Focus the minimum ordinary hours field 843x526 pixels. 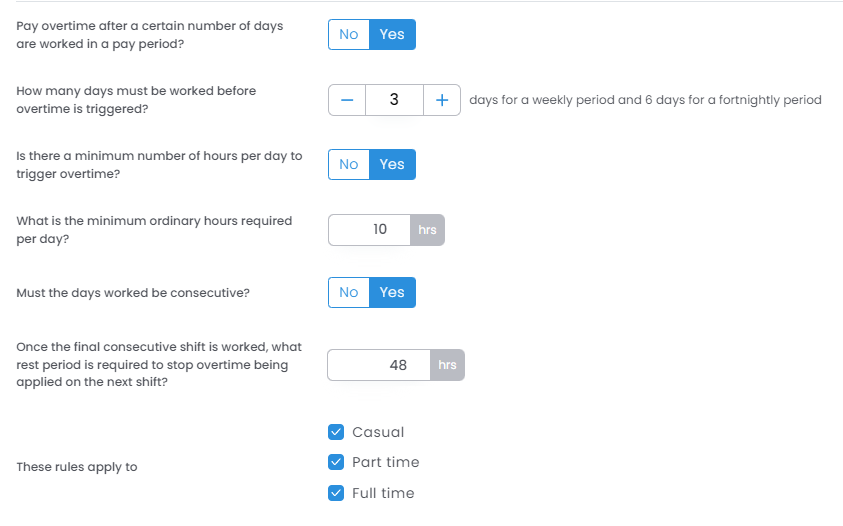pyautogui.click(x=370, y=229)
